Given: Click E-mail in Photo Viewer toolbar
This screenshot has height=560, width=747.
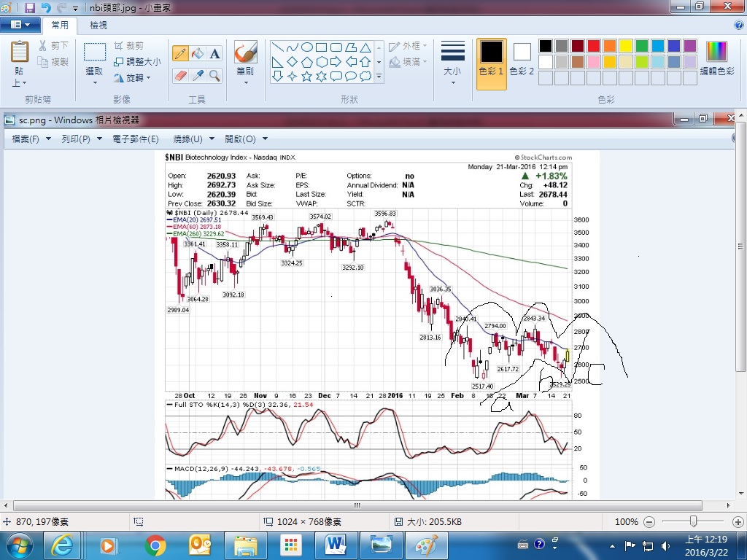Looking at the screenshot, I should click(135, 139).
